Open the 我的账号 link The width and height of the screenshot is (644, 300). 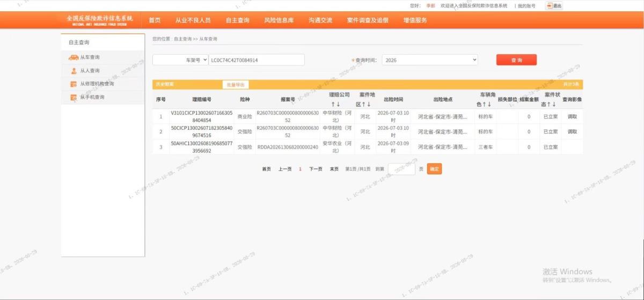tap(526, 6)
